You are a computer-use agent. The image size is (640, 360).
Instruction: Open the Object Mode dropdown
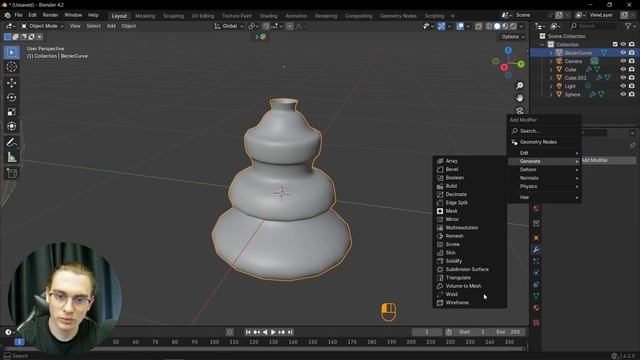42,26
